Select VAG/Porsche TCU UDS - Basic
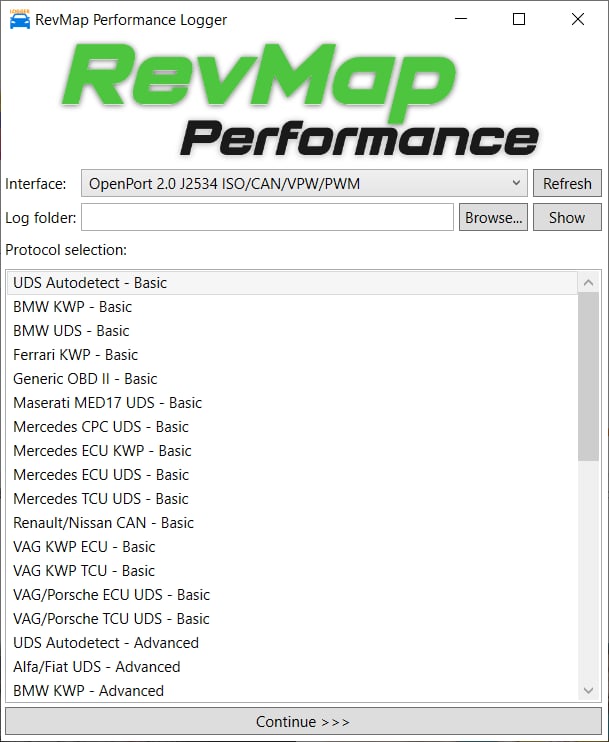Image resolution: width=609 pixels, height=742 pixels. click(292, 618)
